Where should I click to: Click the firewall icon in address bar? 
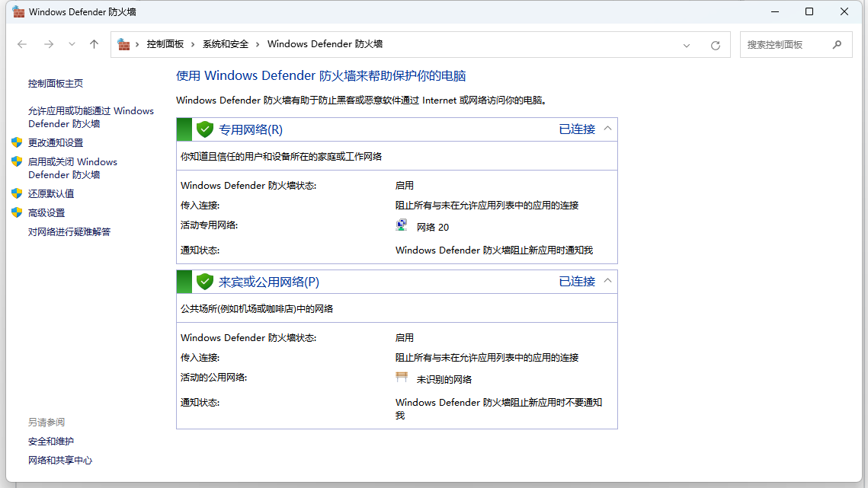click(123, 44)
